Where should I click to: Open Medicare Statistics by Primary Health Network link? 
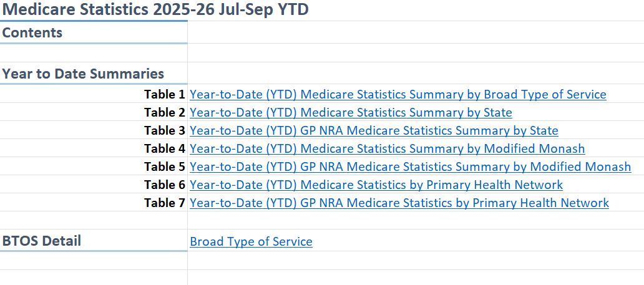click(376, 185)
